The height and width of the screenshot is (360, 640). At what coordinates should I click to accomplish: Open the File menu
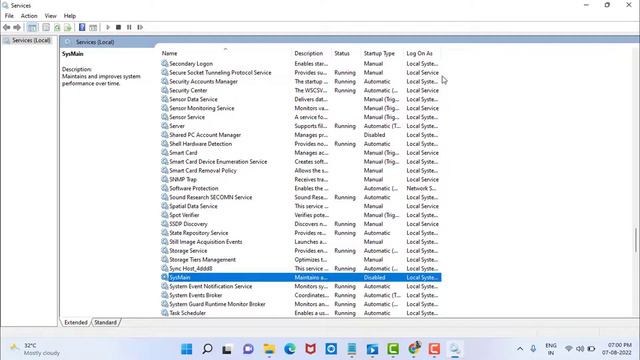[x=9, y=16]
